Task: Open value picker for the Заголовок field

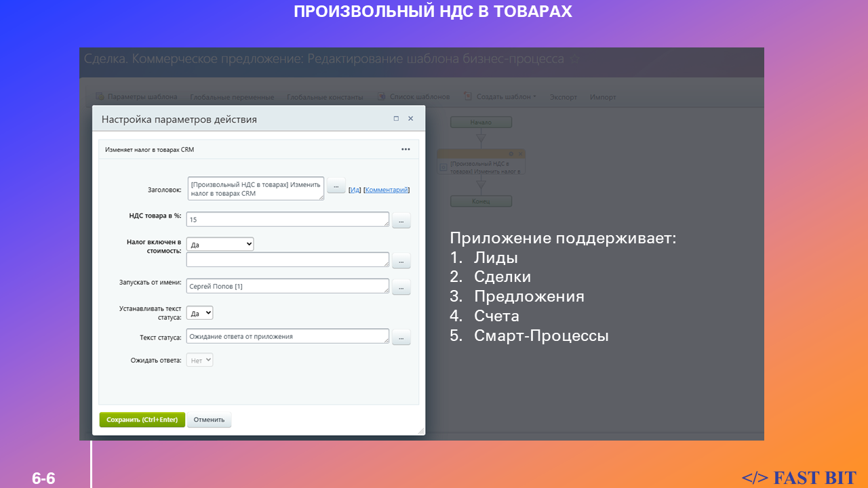Action: coord(336,185)
